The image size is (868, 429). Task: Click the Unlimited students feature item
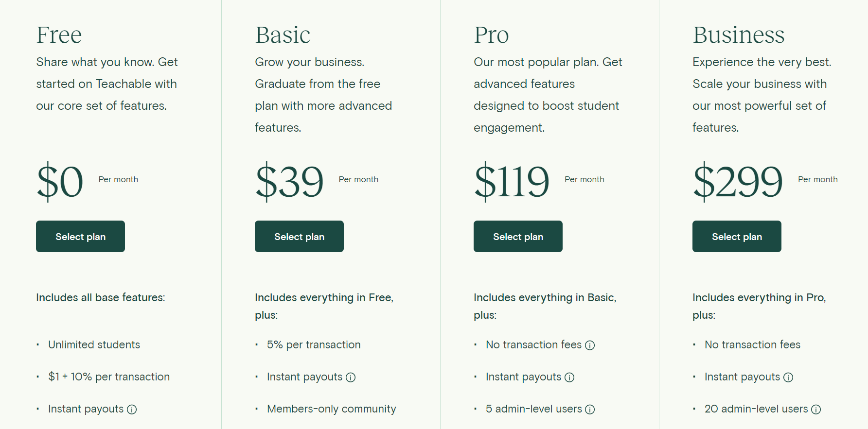coord(94,345)
